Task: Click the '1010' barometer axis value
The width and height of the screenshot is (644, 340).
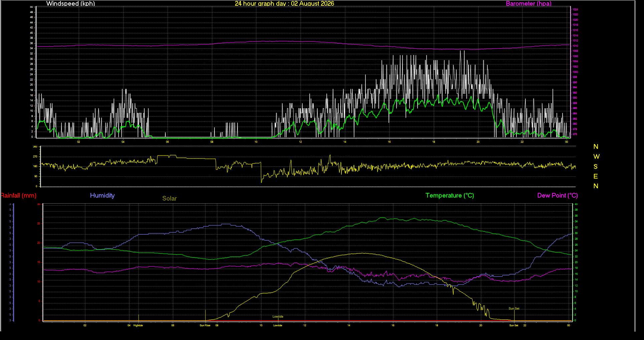Action: (x=575, y=46)
